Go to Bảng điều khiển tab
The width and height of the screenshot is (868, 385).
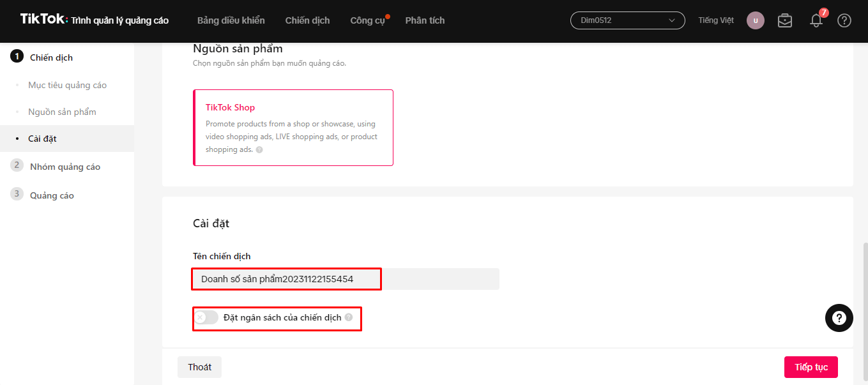pos(231,20)
